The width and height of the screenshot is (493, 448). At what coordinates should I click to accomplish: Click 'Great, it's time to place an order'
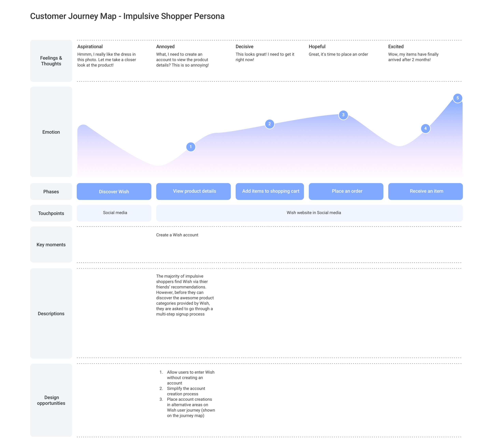click(x=338, y=54)
